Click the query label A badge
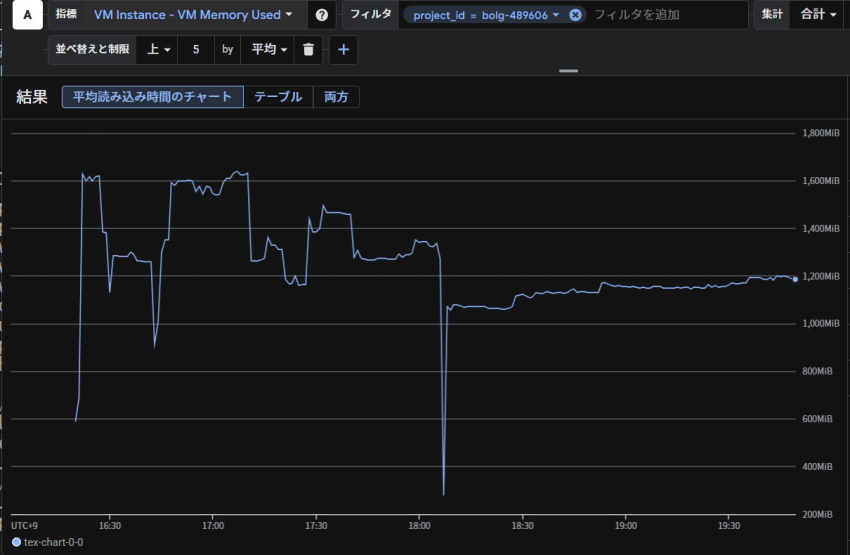This screenshot has height=555, width=850. (27, 15)
